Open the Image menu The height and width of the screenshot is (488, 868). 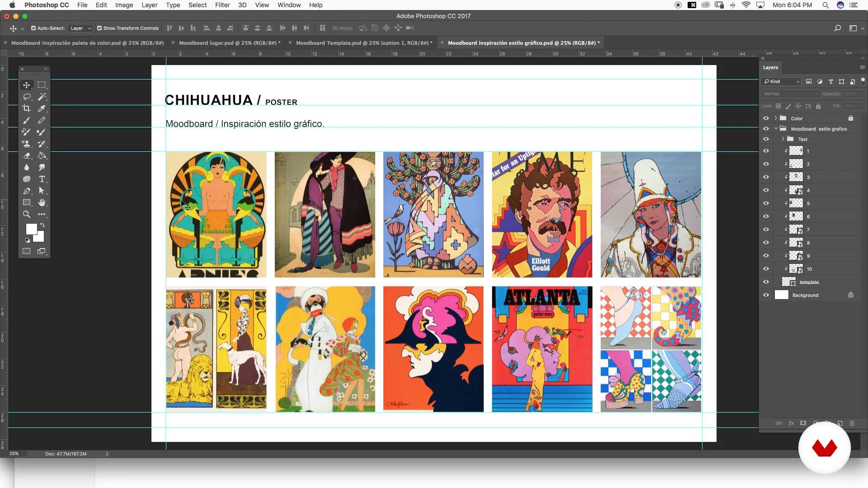(x=124, y=5)
